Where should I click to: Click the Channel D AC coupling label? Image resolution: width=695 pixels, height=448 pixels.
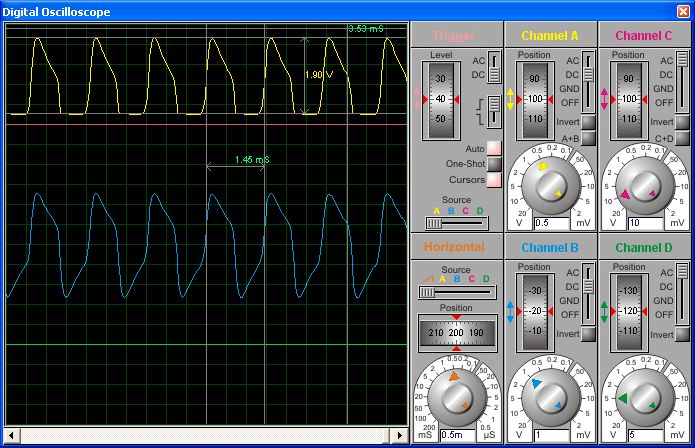tap(666, 273)
